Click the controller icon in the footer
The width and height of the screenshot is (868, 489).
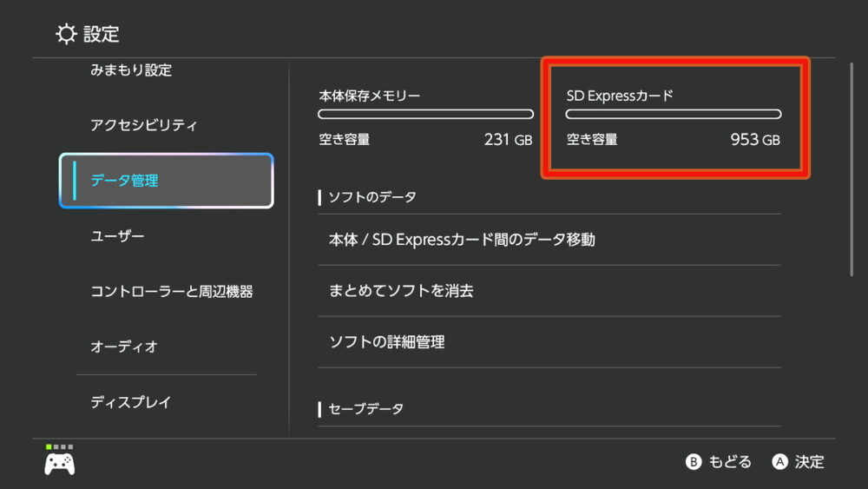pyautogui.click(x=60, y=464)
